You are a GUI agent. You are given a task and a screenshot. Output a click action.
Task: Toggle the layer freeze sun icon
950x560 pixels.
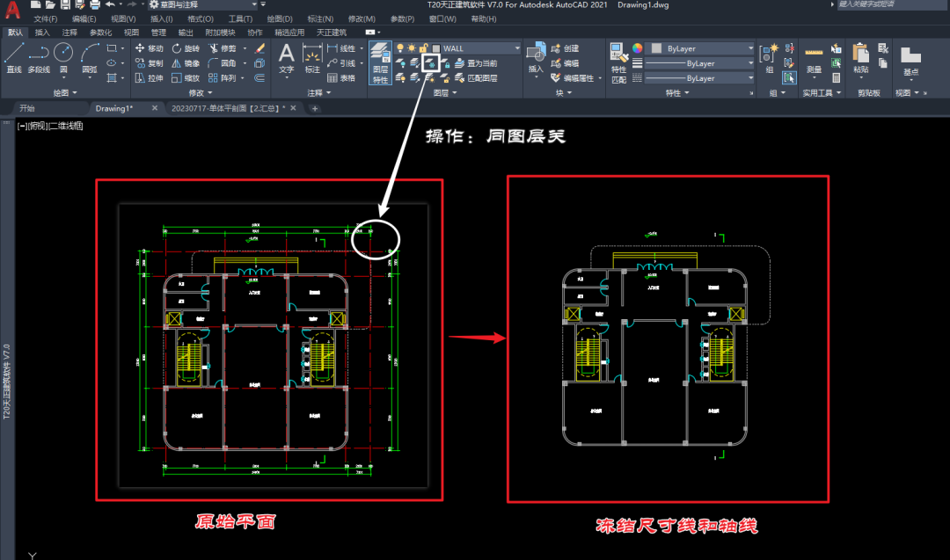tap(411, 49)
